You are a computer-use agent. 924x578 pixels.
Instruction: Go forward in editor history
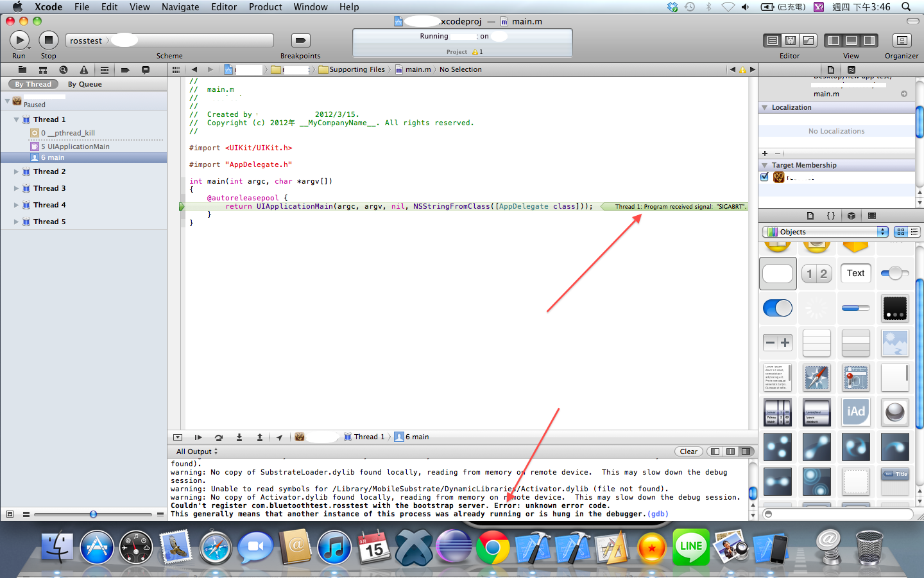(x=210, y=69)
